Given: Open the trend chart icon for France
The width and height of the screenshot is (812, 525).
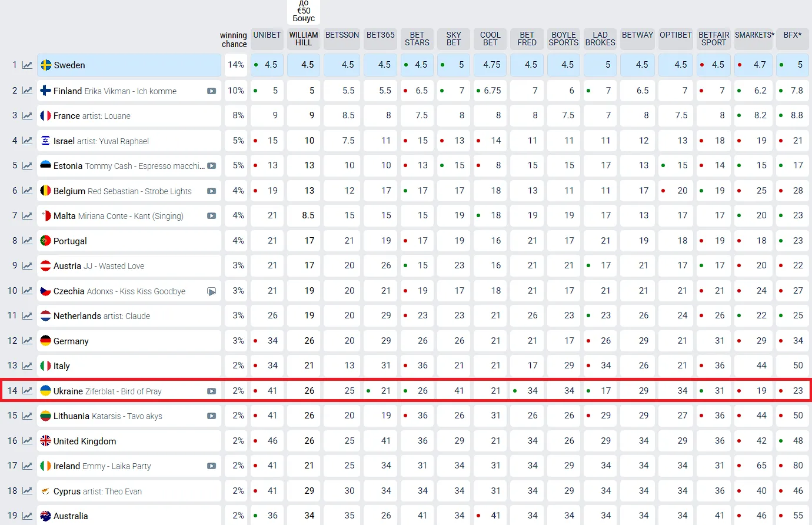Looking at the screenshot, I should click(x=27, y=115).
